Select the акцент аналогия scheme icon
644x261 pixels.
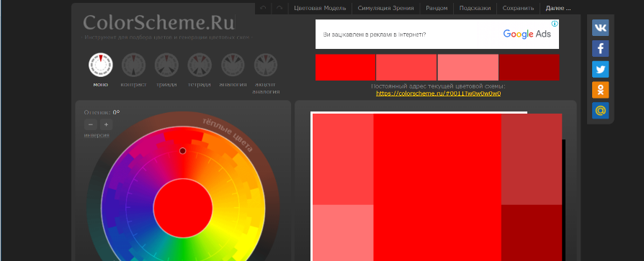(x=266, y=65)
